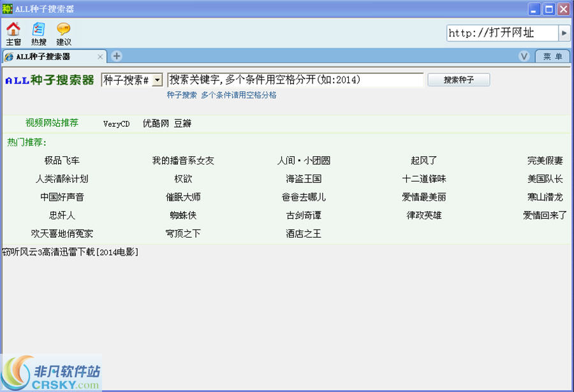Expand the 种子搜索# dropdown
Image resolution: width=574 pixels, height=392 pixels.
(158, 80)
